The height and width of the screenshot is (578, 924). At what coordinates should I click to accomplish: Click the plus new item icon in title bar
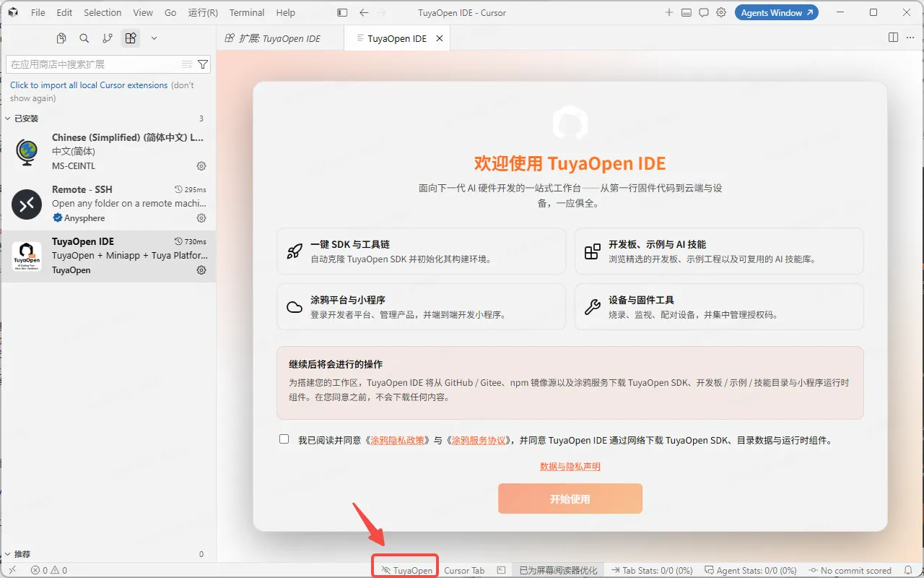coord(669,12)
